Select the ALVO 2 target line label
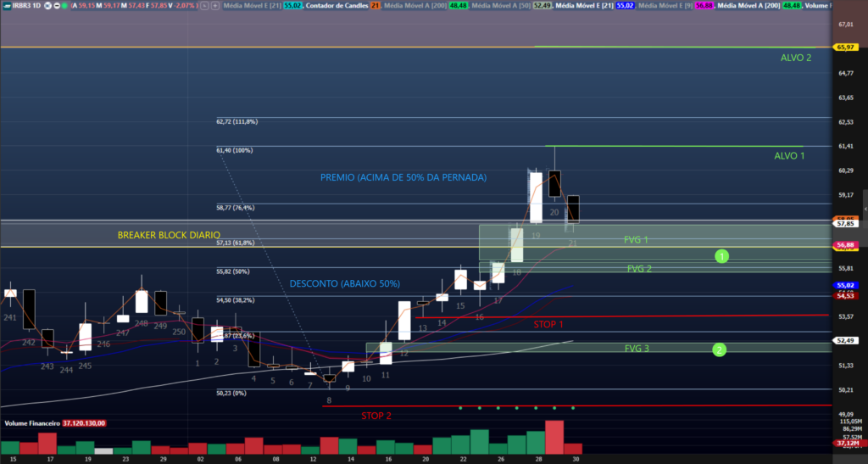The image size is (868, 464). point(795,58)
